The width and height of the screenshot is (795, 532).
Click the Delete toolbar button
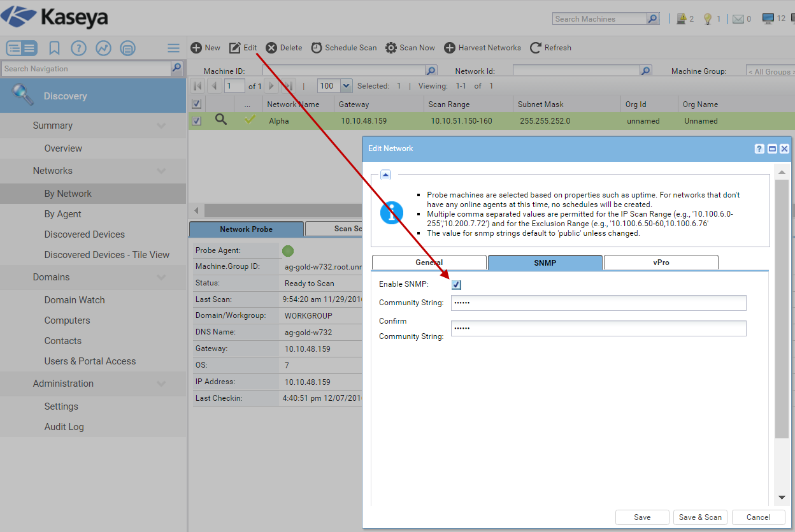point(284,48)
